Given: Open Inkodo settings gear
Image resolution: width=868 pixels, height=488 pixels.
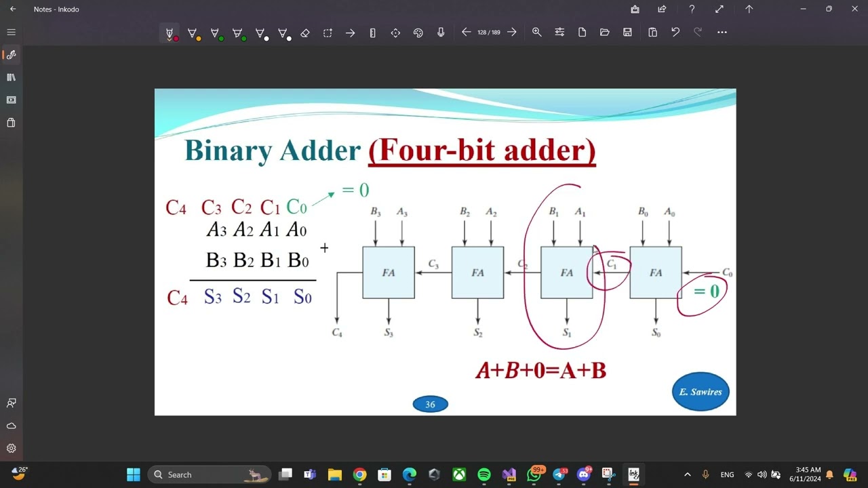Looking at the screenshot, I should coord(11,448).
